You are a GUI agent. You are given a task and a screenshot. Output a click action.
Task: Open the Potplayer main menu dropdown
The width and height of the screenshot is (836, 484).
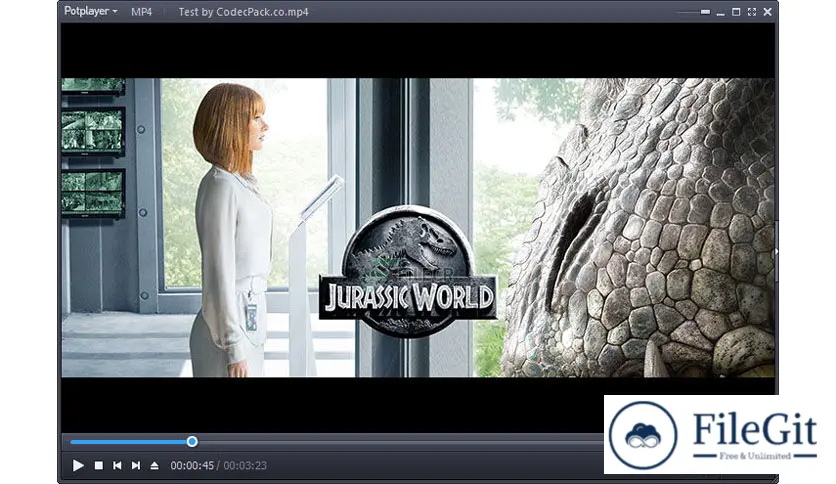point(90,11)
